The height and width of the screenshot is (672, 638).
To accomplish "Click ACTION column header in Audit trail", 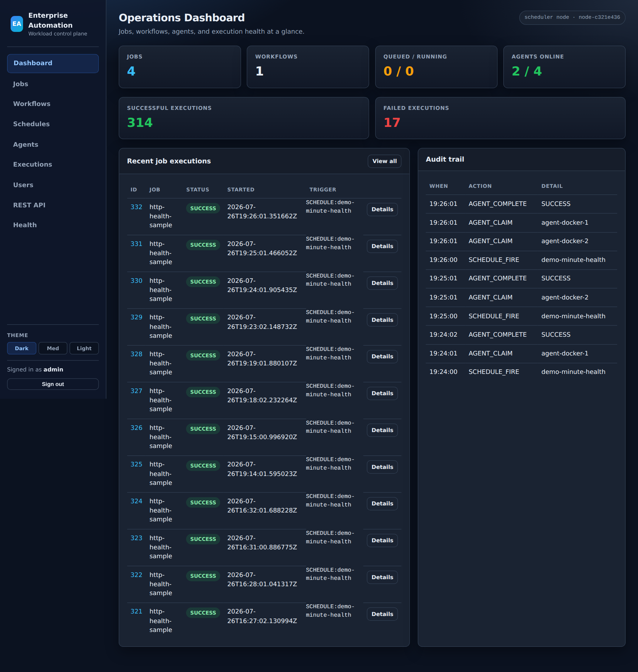I will coord(480,186).
